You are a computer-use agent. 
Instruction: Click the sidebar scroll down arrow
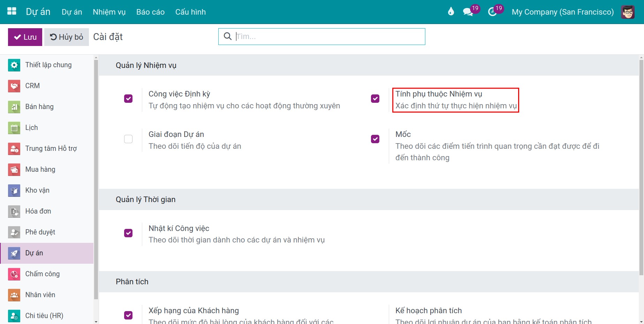point(96,321)
